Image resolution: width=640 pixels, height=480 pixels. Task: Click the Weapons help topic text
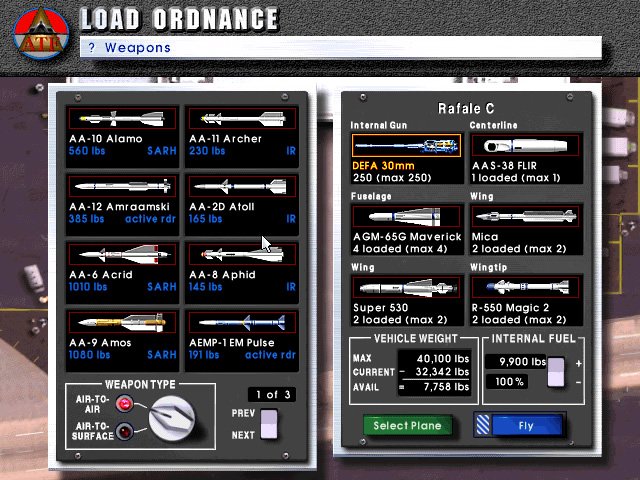(x=138, y=48)
